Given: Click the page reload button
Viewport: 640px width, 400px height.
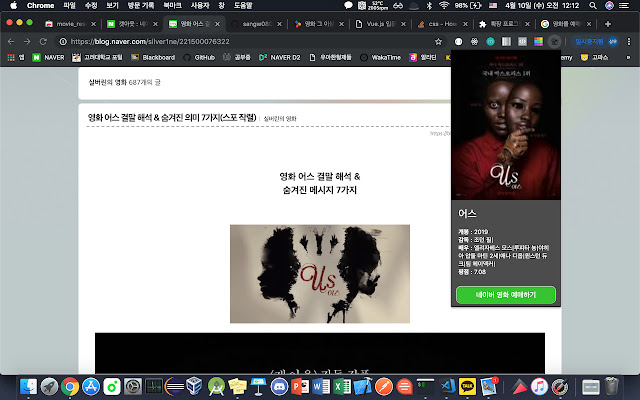Looking at the screenshot, I should coord(43,41).
